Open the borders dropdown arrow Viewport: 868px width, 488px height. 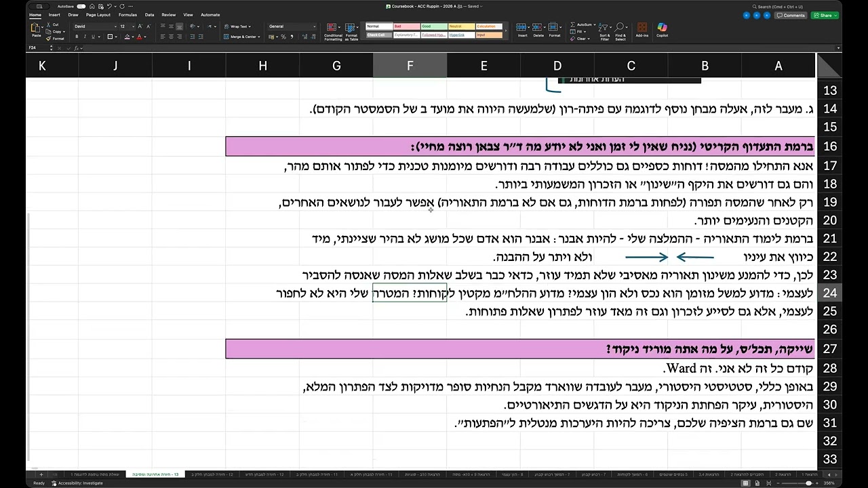[x=117, y=37]
